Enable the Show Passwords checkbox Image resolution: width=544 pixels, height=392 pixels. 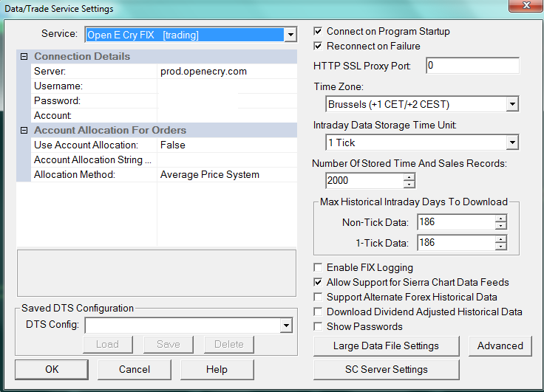pos(317,326)
